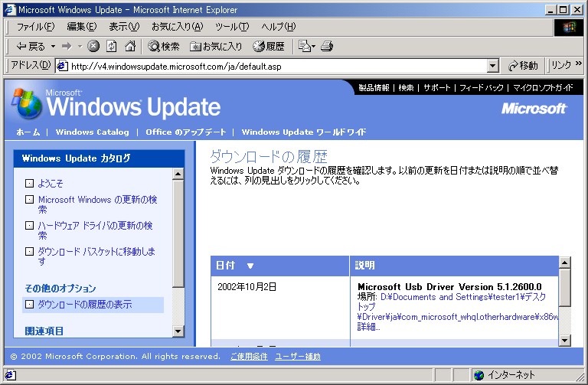Viewport: 588px width, 385px height.
Task: Click the Refresh page icon
Action: pos(111,46)
